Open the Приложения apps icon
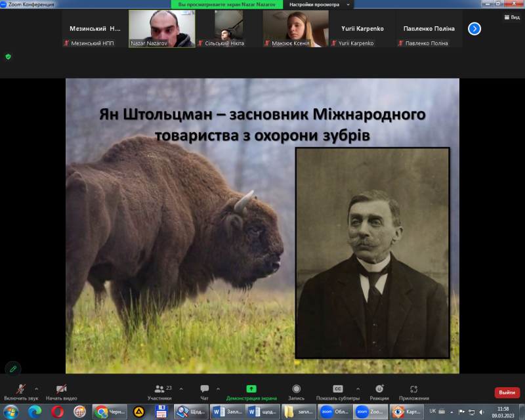Viewport: 525px width, 420px height. pyautogui.click(x=413, y=389)
